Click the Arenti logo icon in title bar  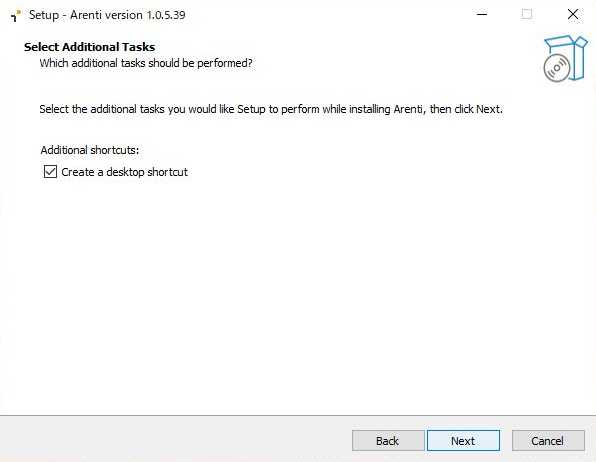16,15
